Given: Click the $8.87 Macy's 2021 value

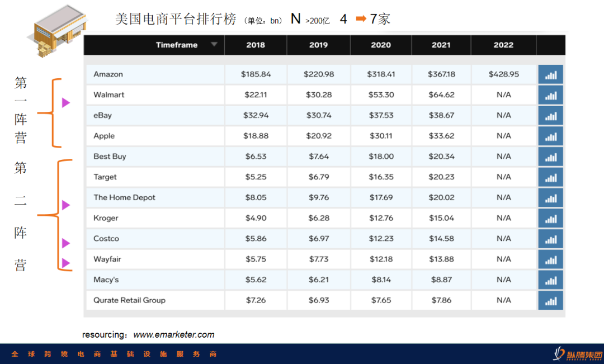Looking at the screenshot, I should pos(441,279).
